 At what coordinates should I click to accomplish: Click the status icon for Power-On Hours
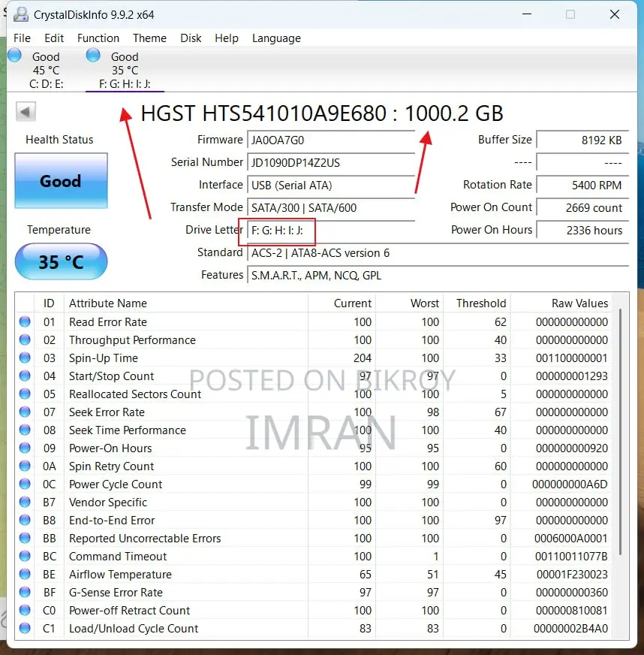click(25, 448)
